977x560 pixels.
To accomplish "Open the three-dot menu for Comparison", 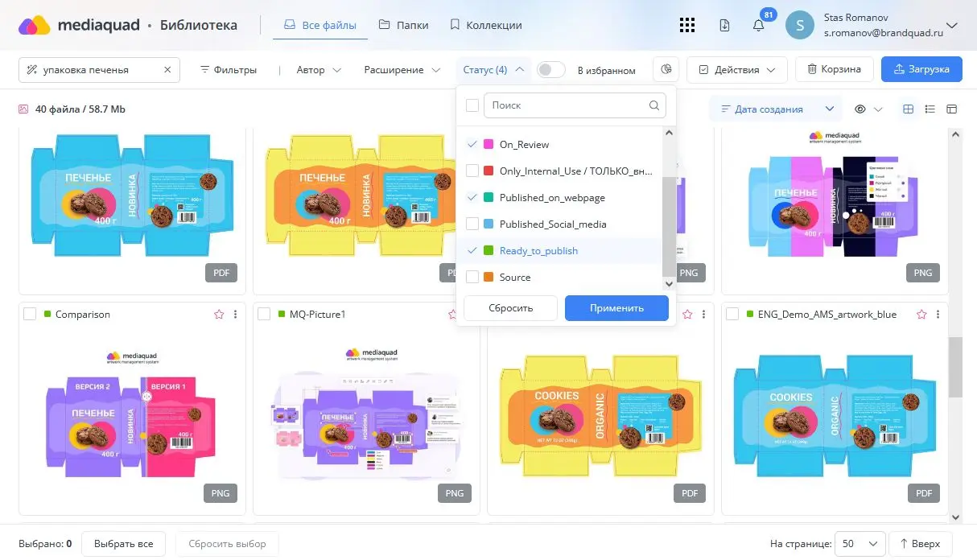I will pyautogui.click(x=235, y=315).
